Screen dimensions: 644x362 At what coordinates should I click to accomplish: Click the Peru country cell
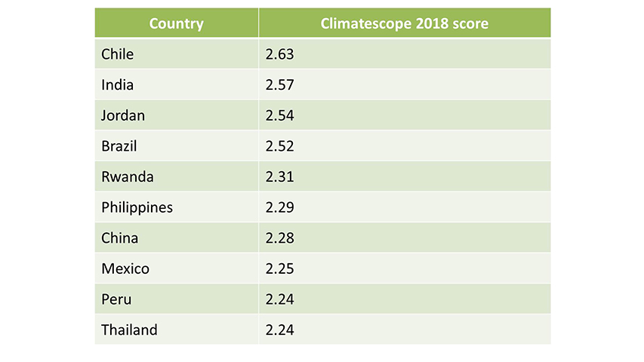click(x=116, y=299)
